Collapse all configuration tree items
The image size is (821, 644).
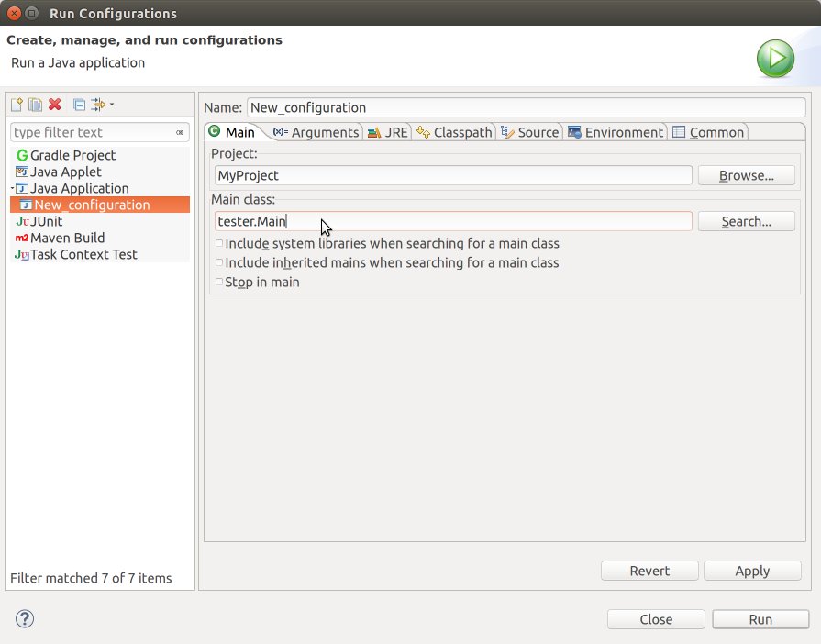coord(79,105)
